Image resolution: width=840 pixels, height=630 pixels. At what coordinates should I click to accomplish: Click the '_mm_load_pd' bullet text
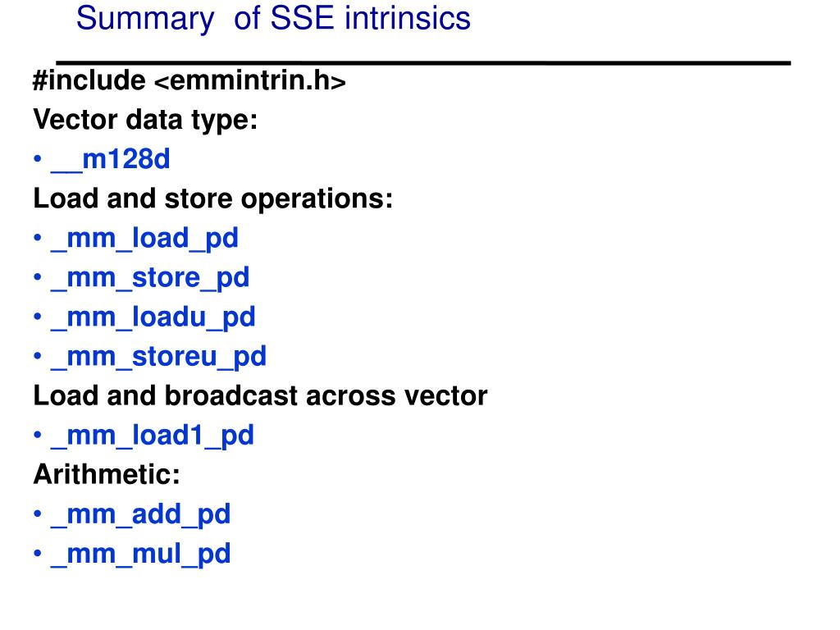tap(144, 239)
